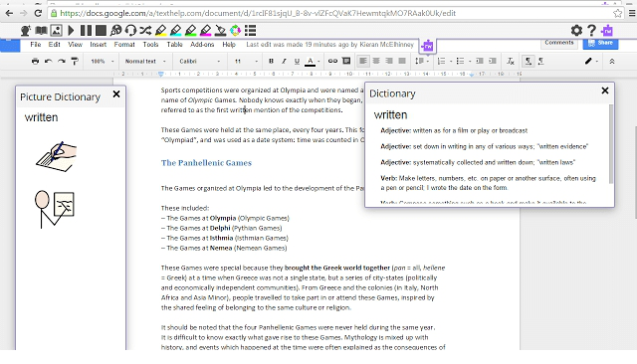Open the Read&Write prediction tool (head icon)
The height and width of the screenshot is (364, 637).
click(x=26, y=31)
